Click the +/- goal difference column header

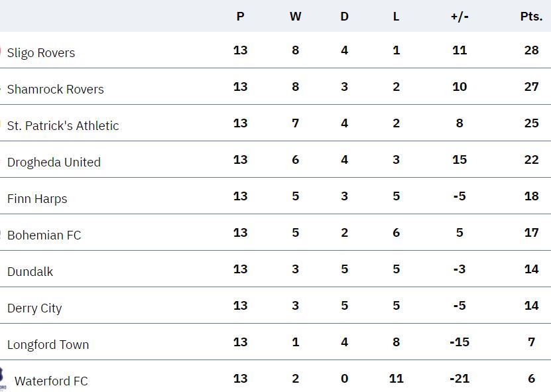pyautogui.click(x=459, y=17)
